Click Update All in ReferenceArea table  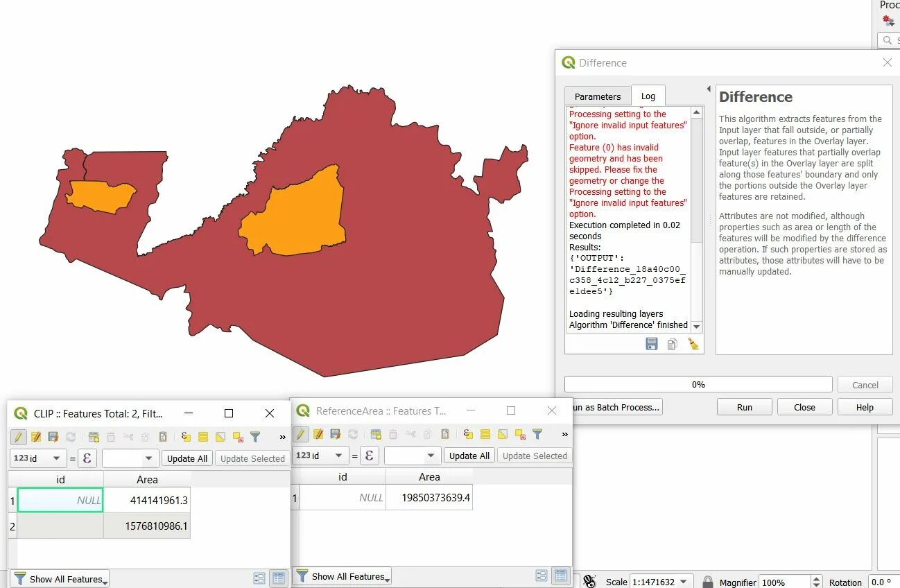(469, 456)
